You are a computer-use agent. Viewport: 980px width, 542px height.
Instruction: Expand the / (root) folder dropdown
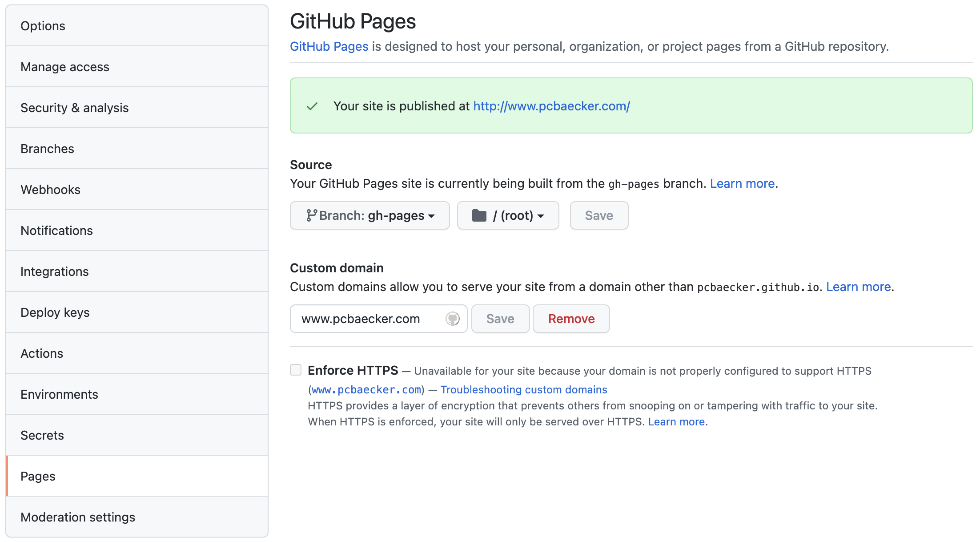pos(508,215)
